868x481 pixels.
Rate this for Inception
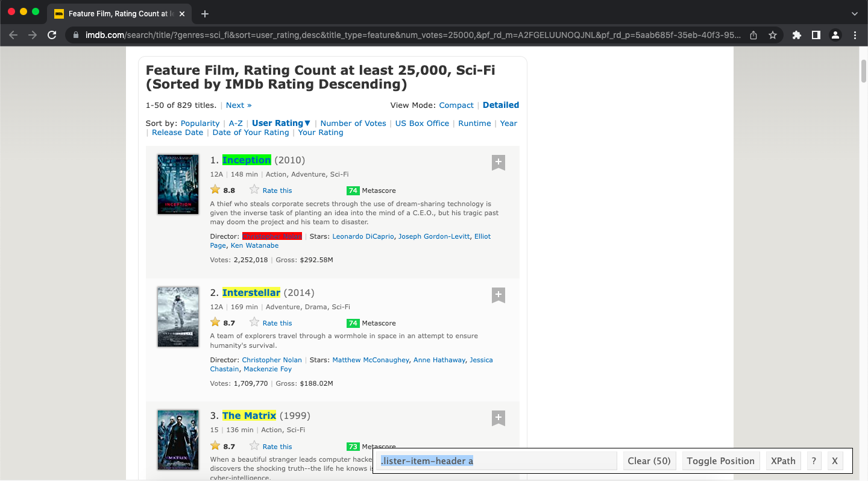[277, 190]
